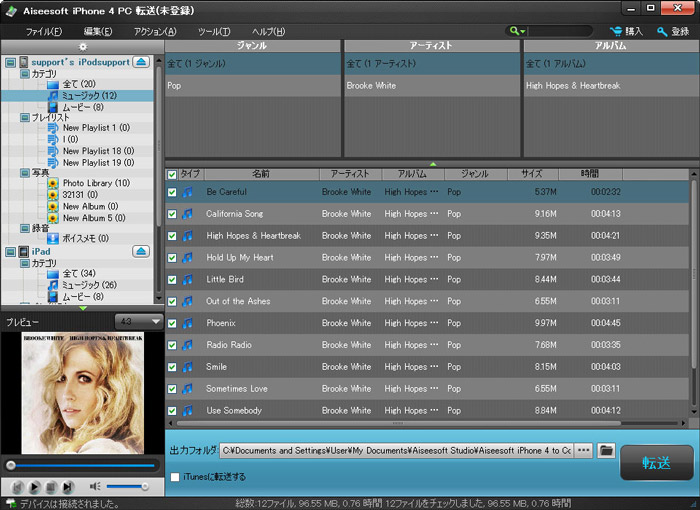This screenshot has width=700, height=510.
Task: Skip to previous track in preview
Action: (x=17, y=486)
